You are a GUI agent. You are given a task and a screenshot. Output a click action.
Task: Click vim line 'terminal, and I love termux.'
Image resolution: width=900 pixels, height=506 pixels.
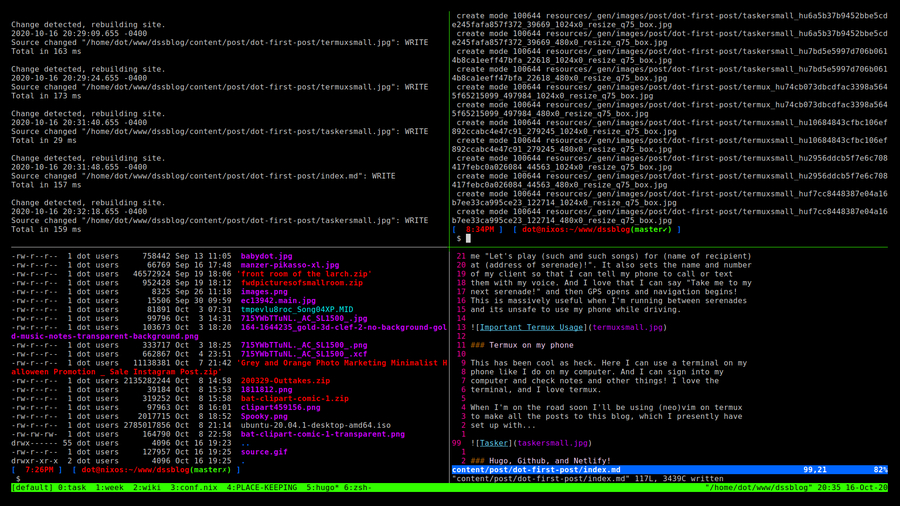coord(536,390)
